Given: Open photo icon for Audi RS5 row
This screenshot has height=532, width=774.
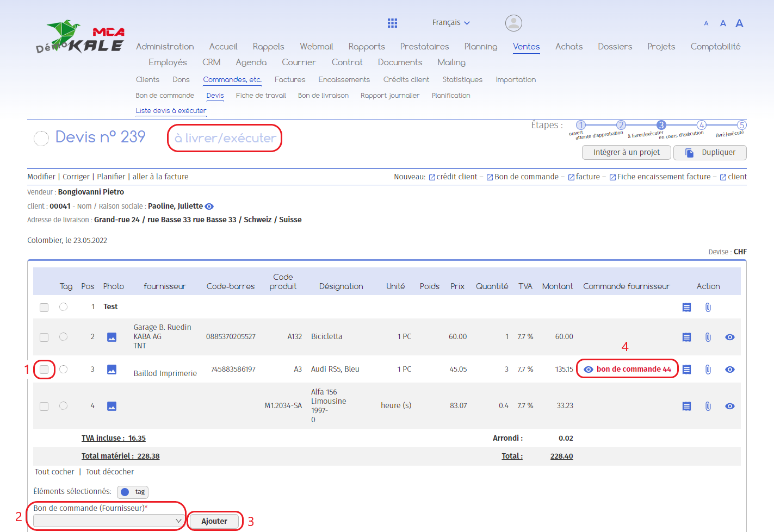Looking at the screenshot, I should point(112,370).
